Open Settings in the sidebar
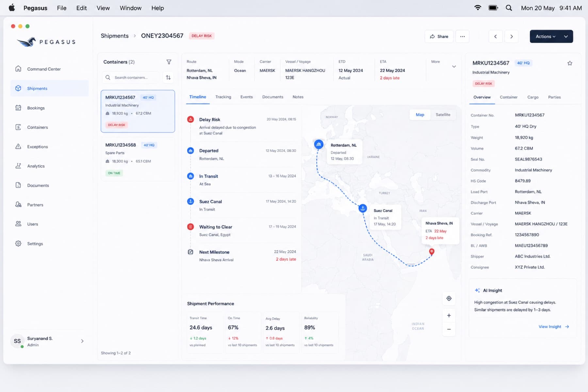The height and width of the screenshot is (392, 588). click(x=49, y=244)
